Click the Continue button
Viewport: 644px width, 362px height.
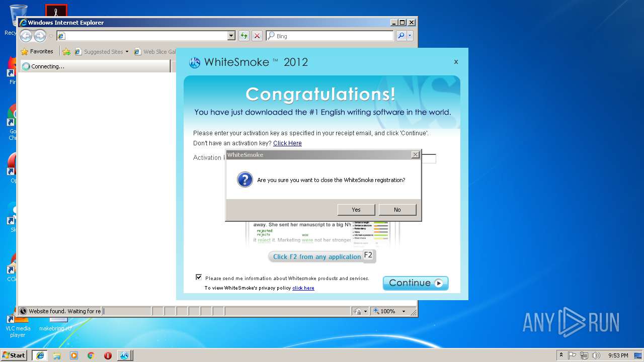416,283
